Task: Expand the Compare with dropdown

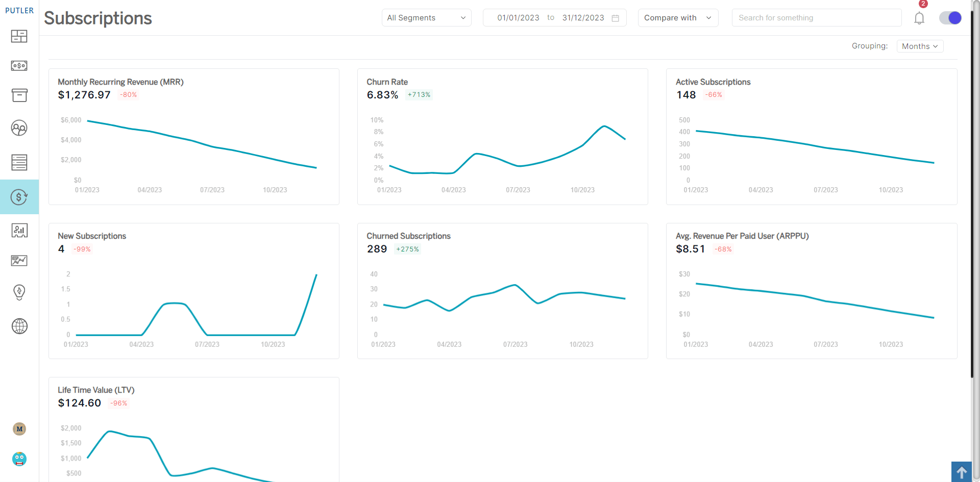Action: click(x=678, y=18)
